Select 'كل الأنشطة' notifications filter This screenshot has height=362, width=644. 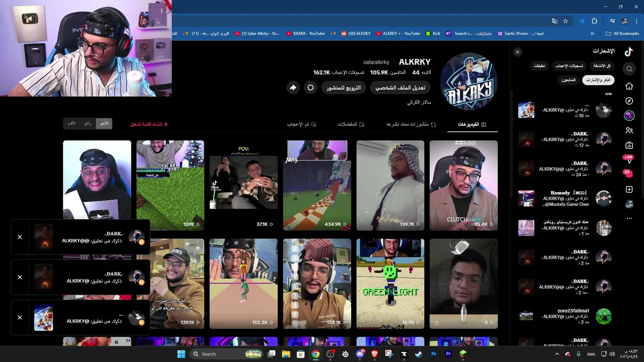pos(602,66)
